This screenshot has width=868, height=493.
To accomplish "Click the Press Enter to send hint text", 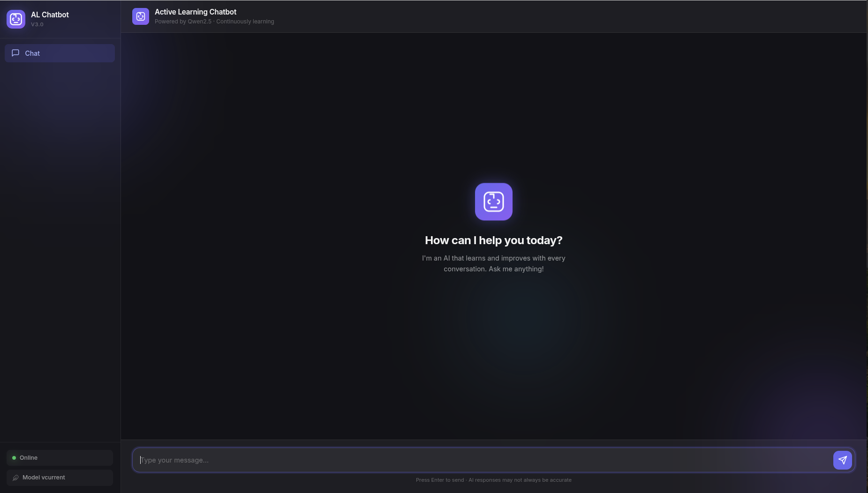I will pyautogui.click(x=493, y=480).
